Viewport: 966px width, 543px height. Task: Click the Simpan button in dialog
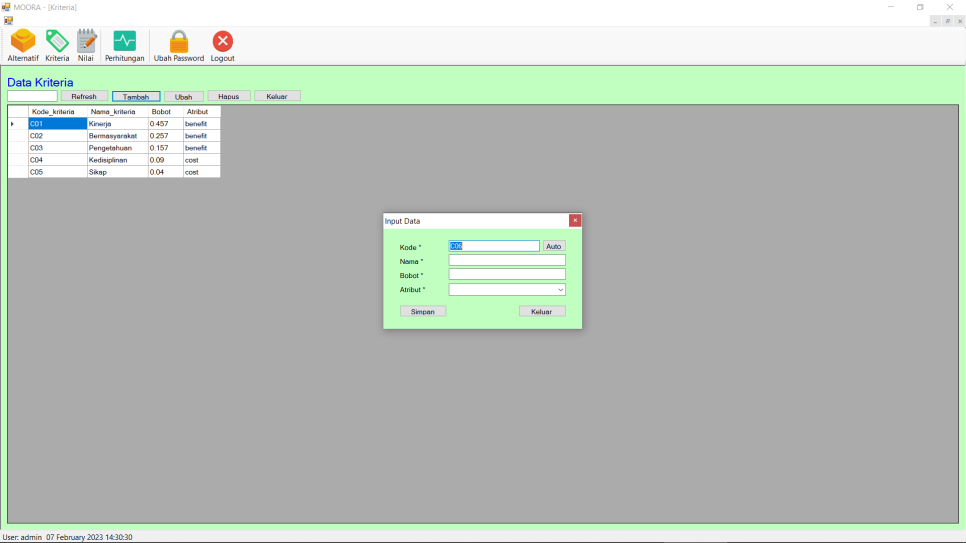pyautogui.click(x=423, y=311)
